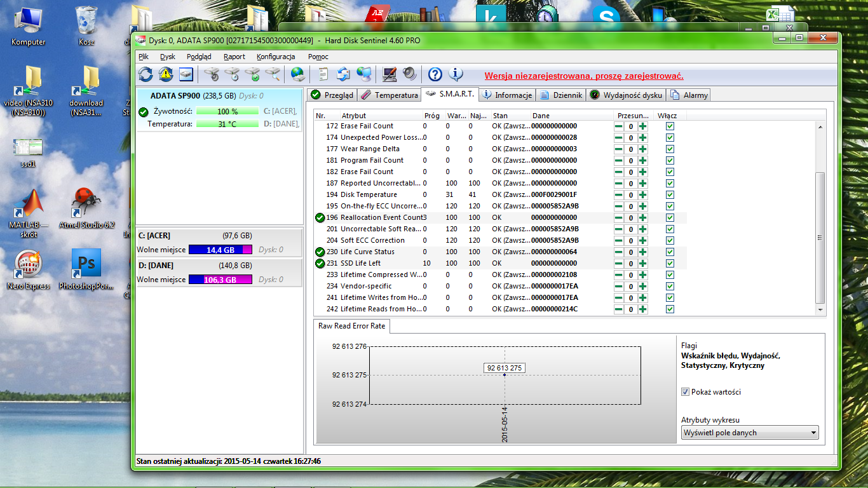Start the disk test icon with speaker

tap(212, 74)
